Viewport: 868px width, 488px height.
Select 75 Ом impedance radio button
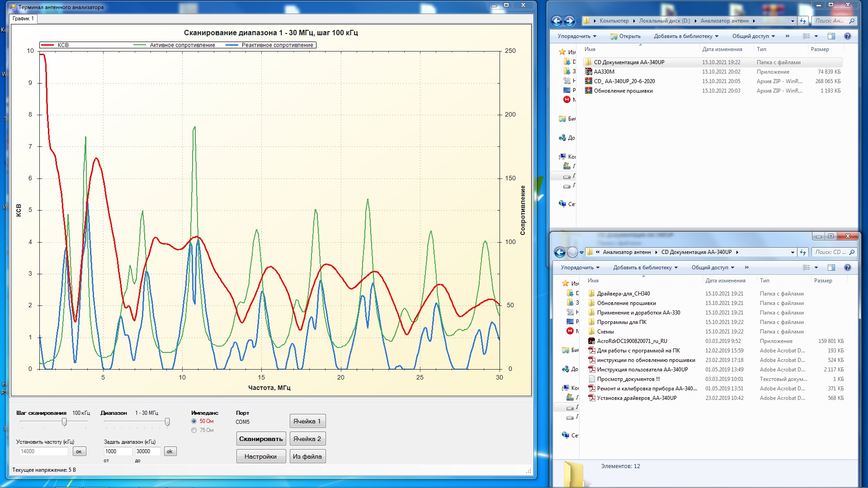point(194,430)
